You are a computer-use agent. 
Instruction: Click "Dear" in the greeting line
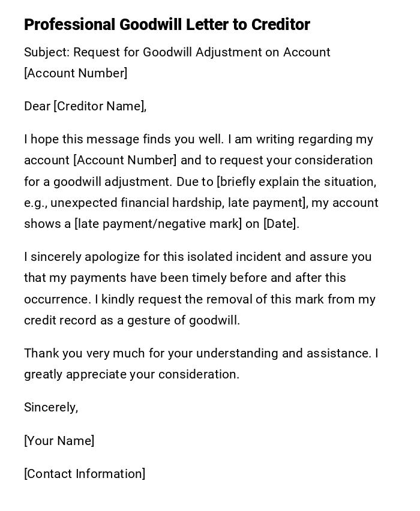pos(37,106)
